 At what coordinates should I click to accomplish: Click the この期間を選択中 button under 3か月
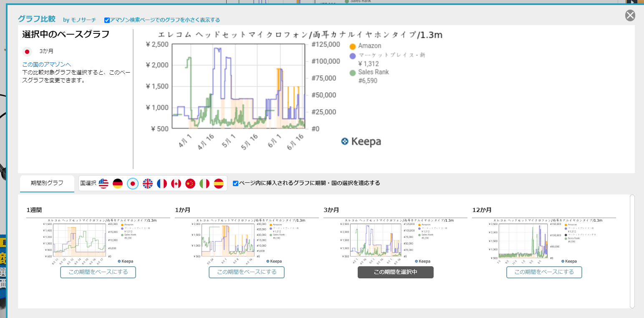396,272
